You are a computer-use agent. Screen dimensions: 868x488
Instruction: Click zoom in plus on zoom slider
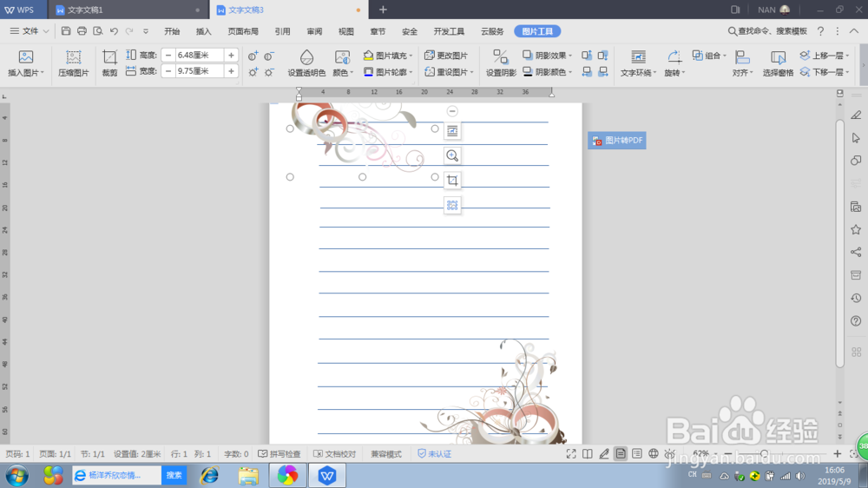837,453
